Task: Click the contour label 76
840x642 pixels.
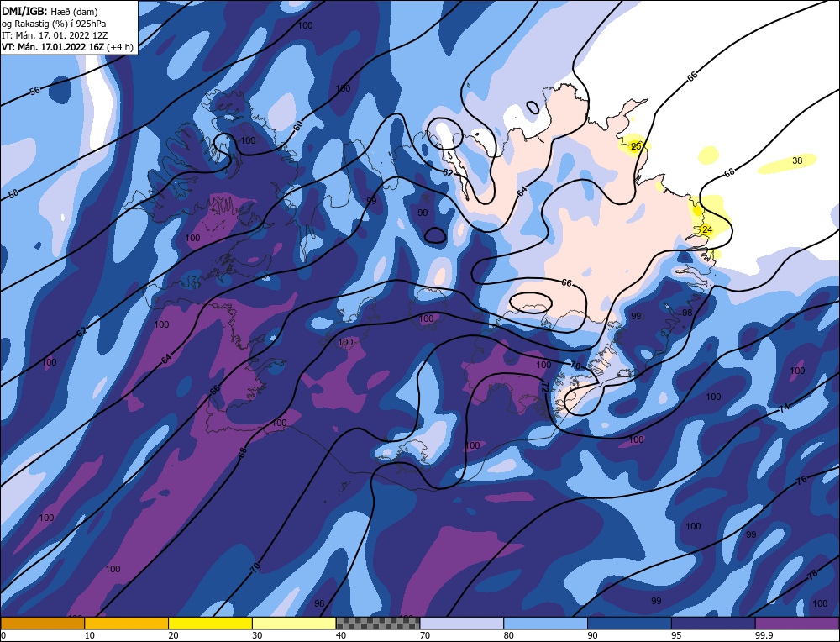Action: 801,480
